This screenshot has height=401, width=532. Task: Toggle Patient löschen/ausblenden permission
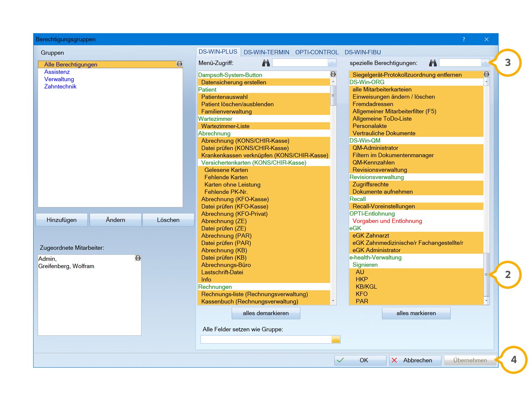click(264, 104)
